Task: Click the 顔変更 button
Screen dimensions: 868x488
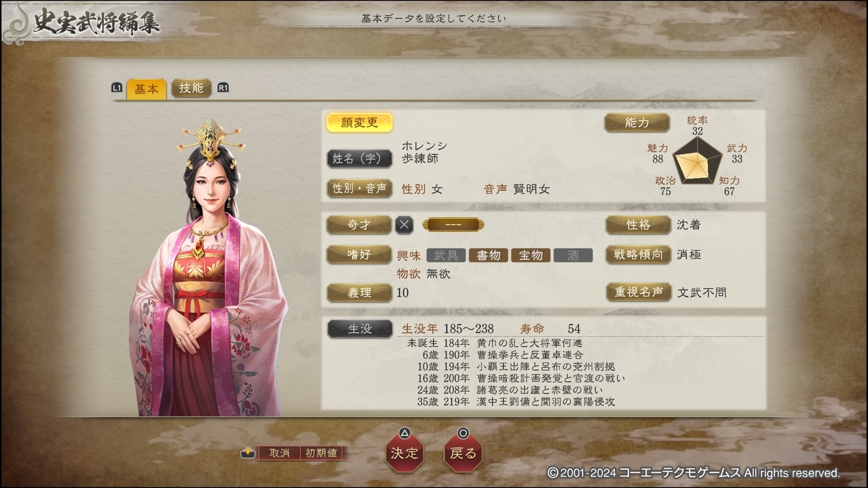Action: (359, 122)
